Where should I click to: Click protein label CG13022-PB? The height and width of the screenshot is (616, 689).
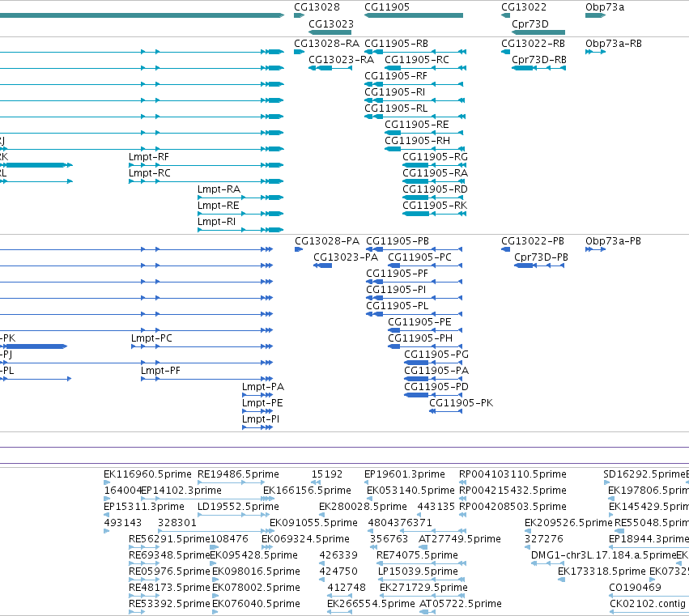pos(533,241)
